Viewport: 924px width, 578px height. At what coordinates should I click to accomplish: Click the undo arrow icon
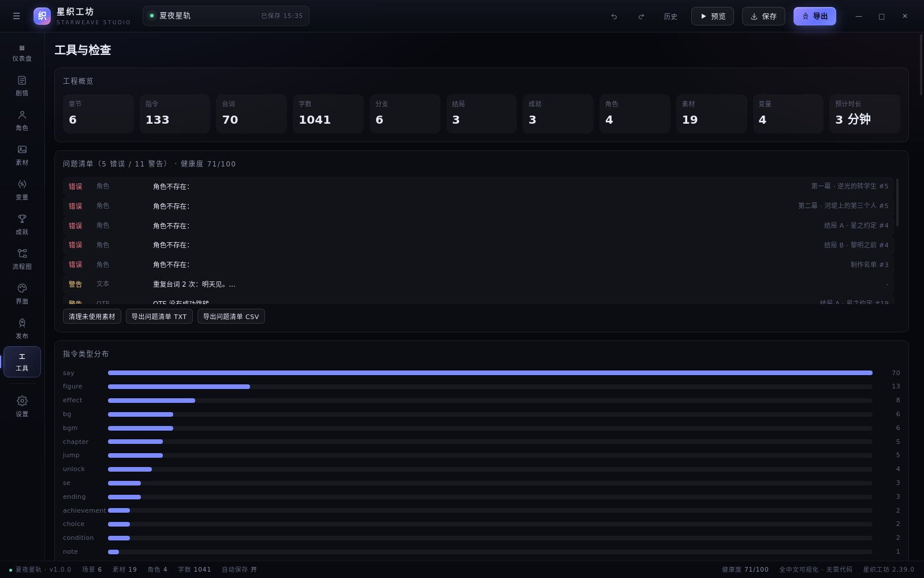tap(614, 16)
